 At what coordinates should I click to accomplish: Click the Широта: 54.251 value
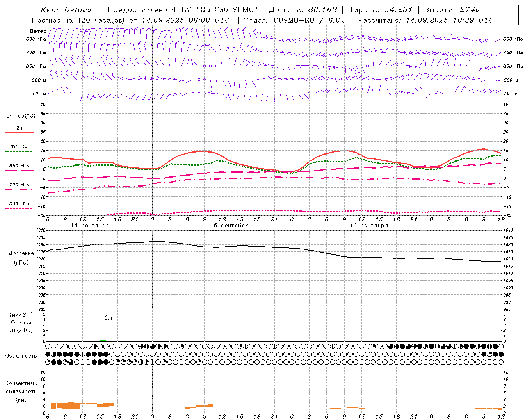[x=380, y=10]
